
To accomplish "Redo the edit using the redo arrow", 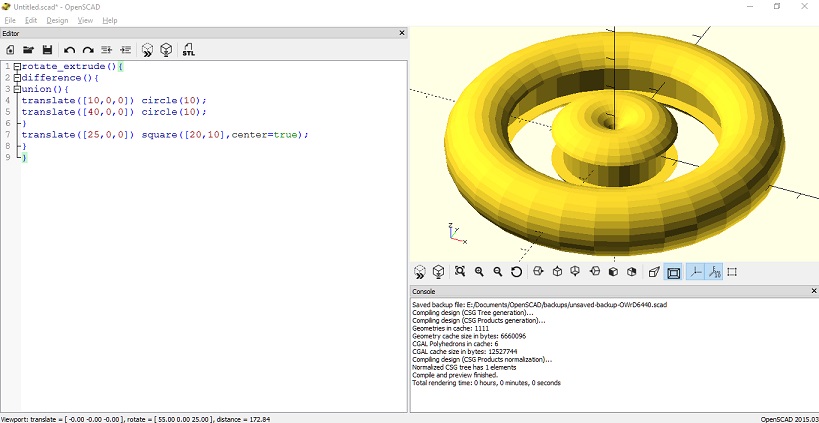I will click(88, 50).
